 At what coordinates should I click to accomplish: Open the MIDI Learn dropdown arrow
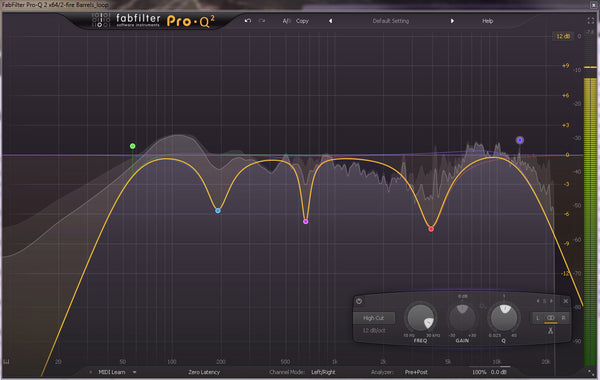134,372
